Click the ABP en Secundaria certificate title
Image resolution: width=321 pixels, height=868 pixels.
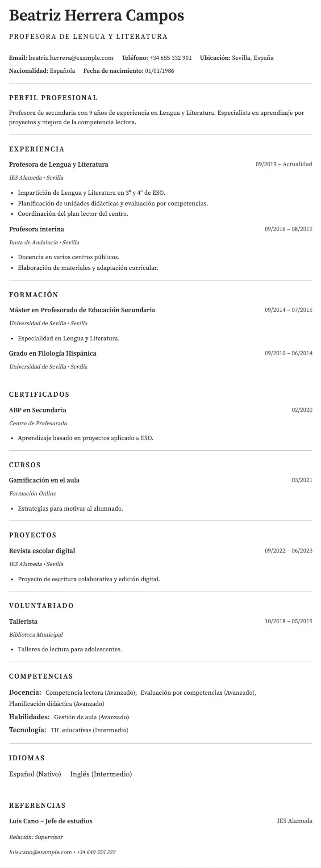(x=38, y=410)
